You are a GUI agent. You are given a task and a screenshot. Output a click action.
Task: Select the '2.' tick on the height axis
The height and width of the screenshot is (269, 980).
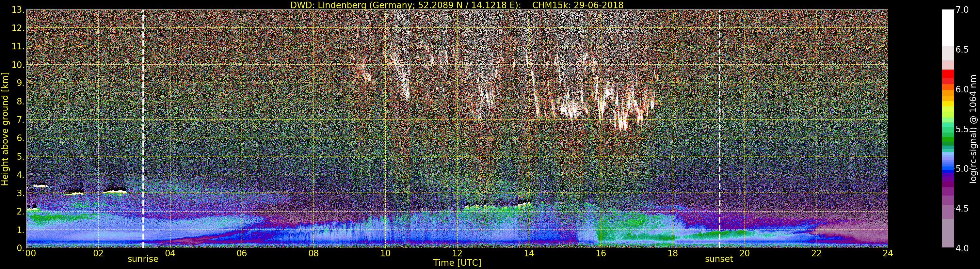(x=21, y=211)
